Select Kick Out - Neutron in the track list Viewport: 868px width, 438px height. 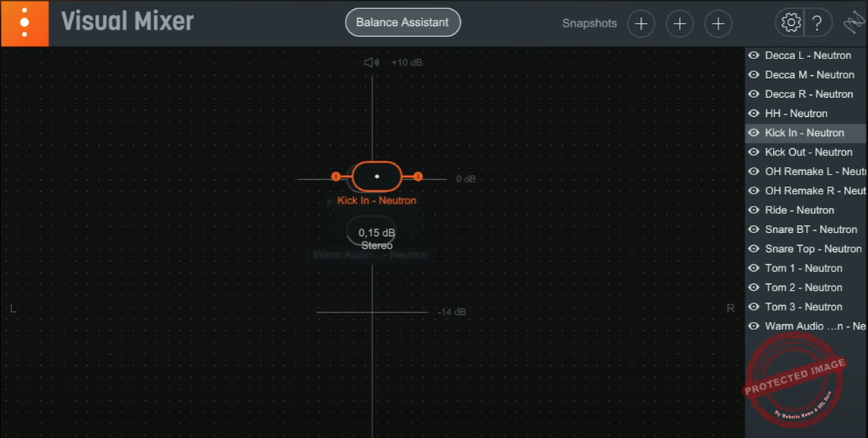809,152
